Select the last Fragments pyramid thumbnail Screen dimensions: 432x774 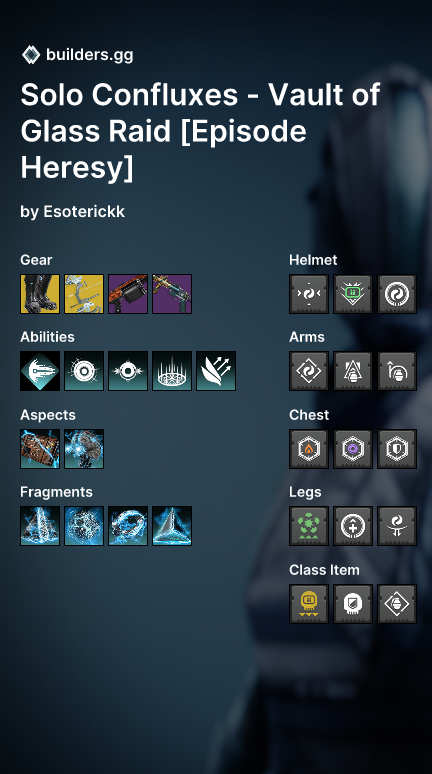172,526
